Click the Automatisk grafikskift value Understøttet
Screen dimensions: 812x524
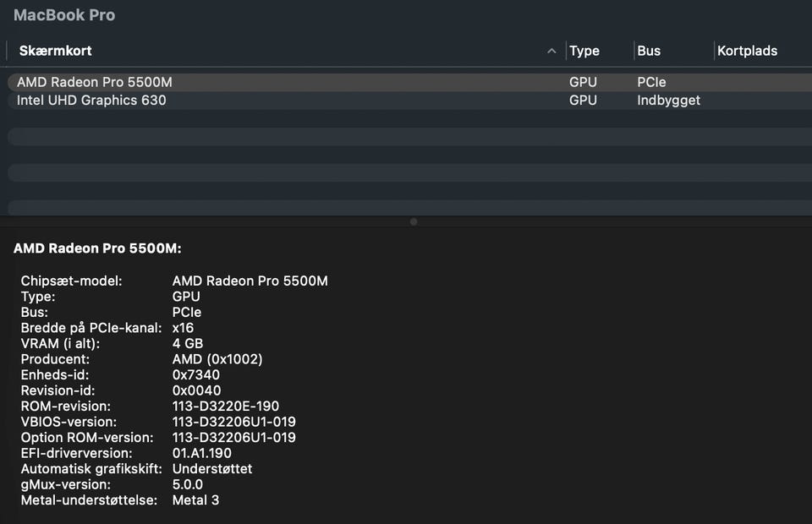[x=212, y=469]
